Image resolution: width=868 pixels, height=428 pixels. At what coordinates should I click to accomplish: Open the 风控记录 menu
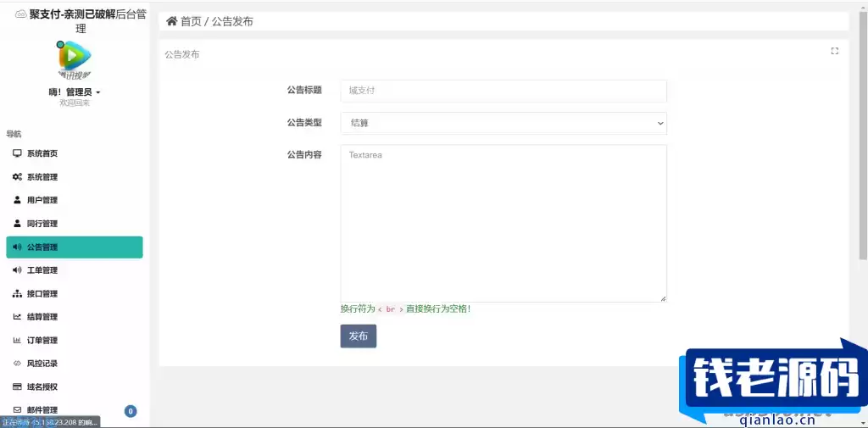click(x=75, y=364)
